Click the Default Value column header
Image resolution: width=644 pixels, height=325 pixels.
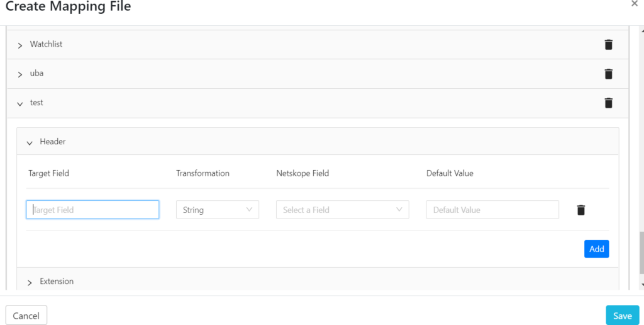[x=450, y=173]
